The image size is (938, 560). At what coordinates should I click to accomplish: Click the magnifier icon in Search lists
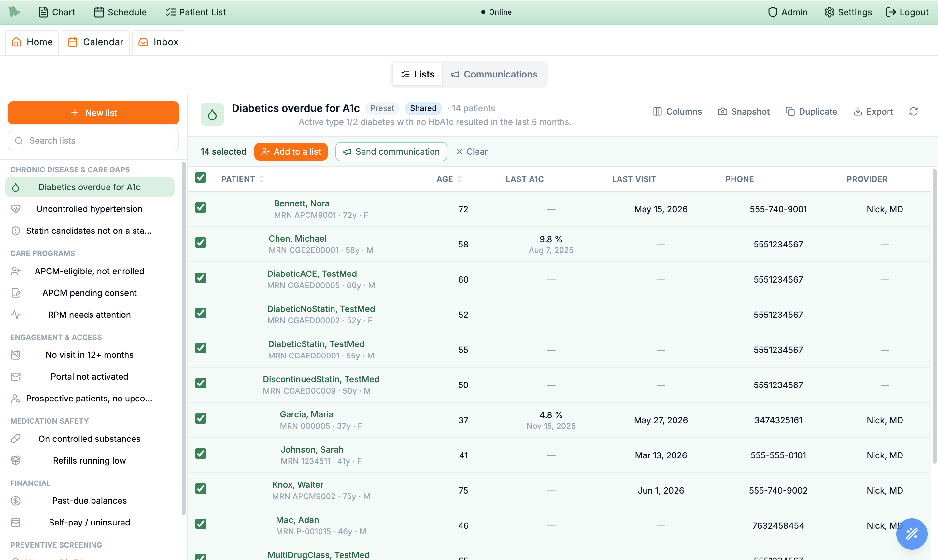(x=19, y=140)
